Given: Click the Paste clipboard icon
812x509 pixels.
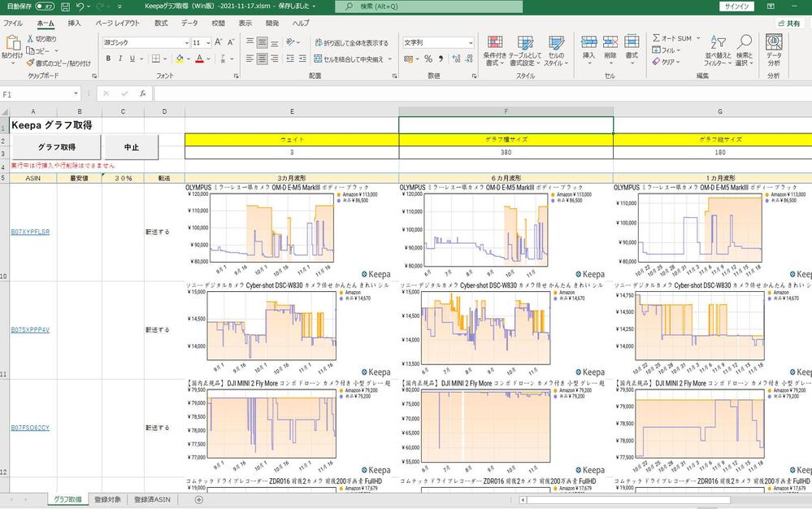Looking at the screenshot, I should pos(12,43).
